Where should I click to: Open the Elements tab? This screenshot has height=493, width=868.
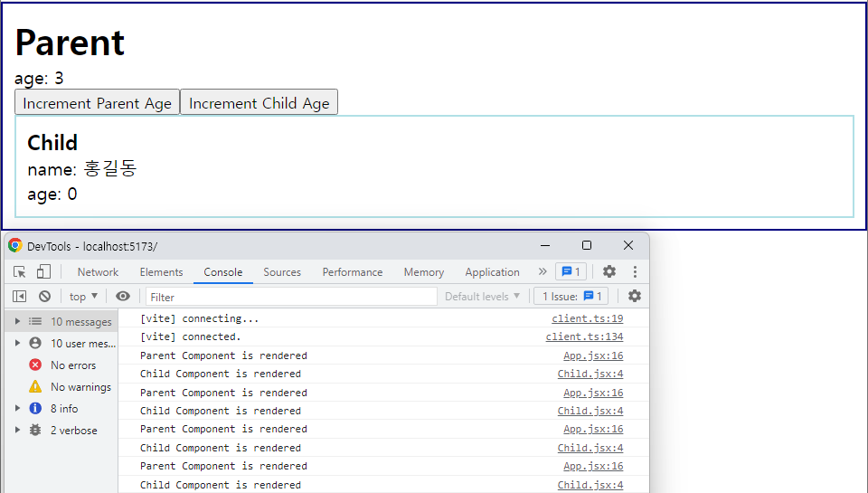(x=161, y=272)
